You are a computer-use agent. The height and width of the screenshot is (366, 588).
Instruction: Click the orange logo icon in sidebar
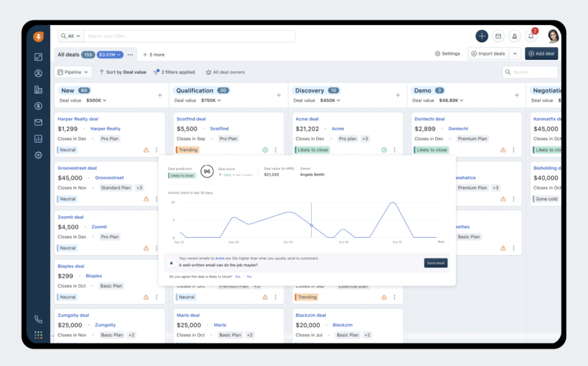tap(38, 37)
